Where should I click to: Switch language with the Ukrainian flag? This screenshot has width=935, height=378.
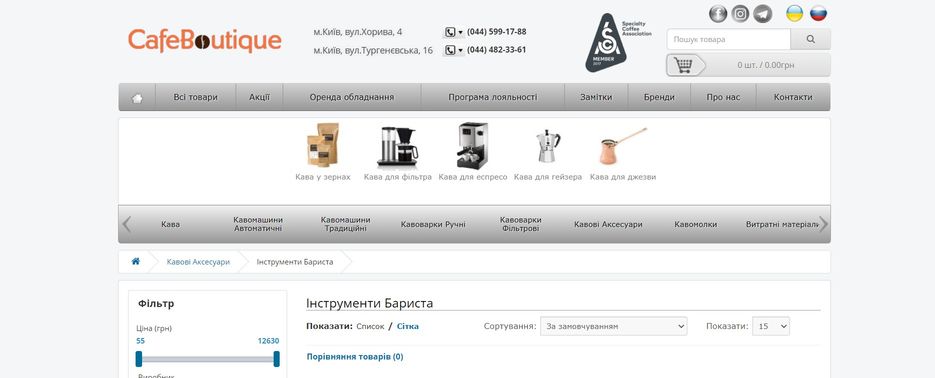click(x=794, y=13)
